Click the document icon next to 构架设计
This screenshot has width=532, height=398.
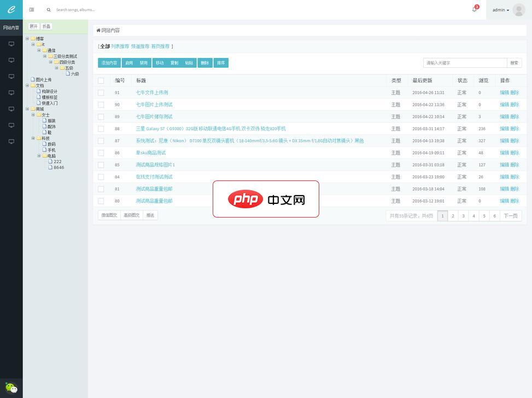39,91
